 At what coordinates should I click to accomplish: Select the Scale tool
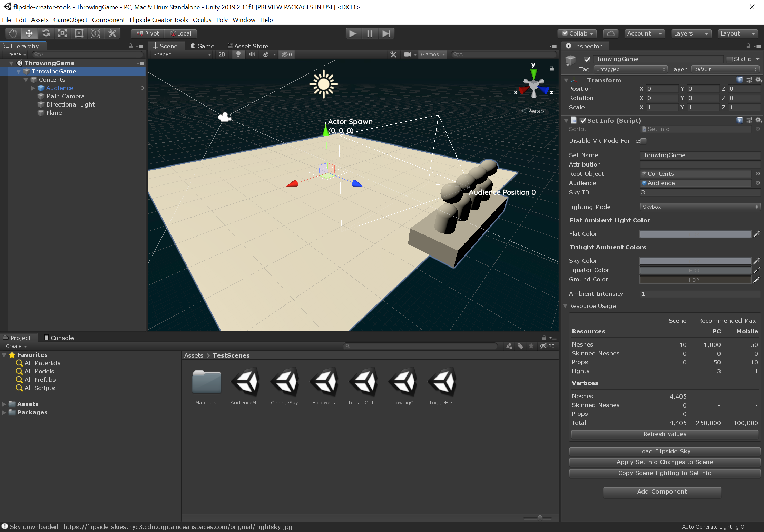tap(62, 33)
